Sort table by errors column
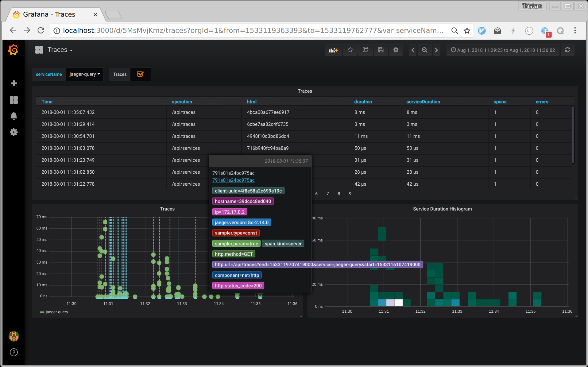 point(542,102)
